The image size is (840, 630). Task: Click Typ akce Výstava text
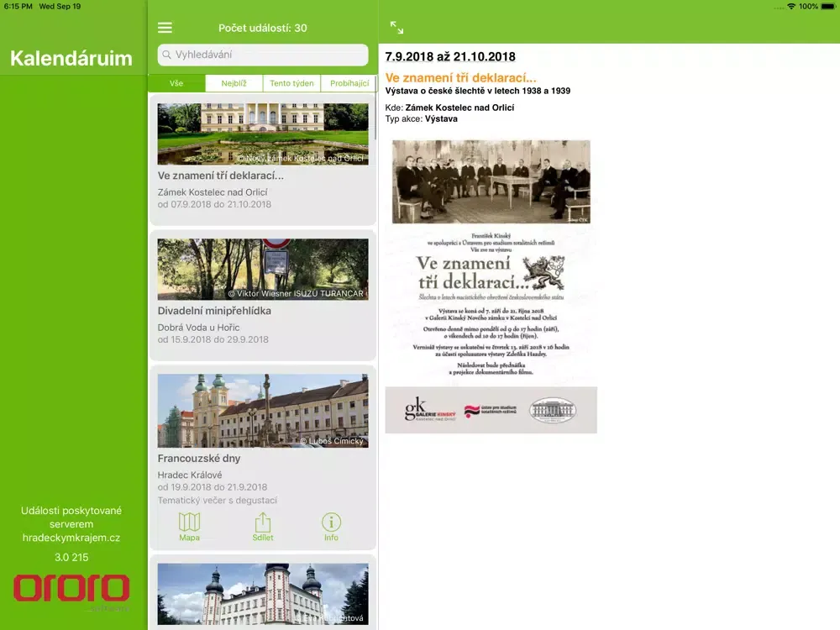pyautogui.click(x=421, y=119)
